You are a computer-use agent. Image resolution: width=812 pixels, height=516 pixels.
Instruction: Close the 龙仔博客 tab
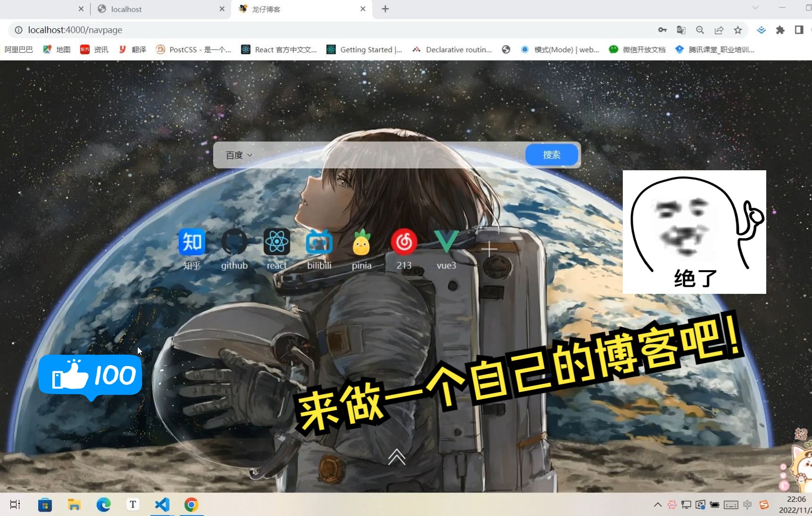tap(363, 9)
